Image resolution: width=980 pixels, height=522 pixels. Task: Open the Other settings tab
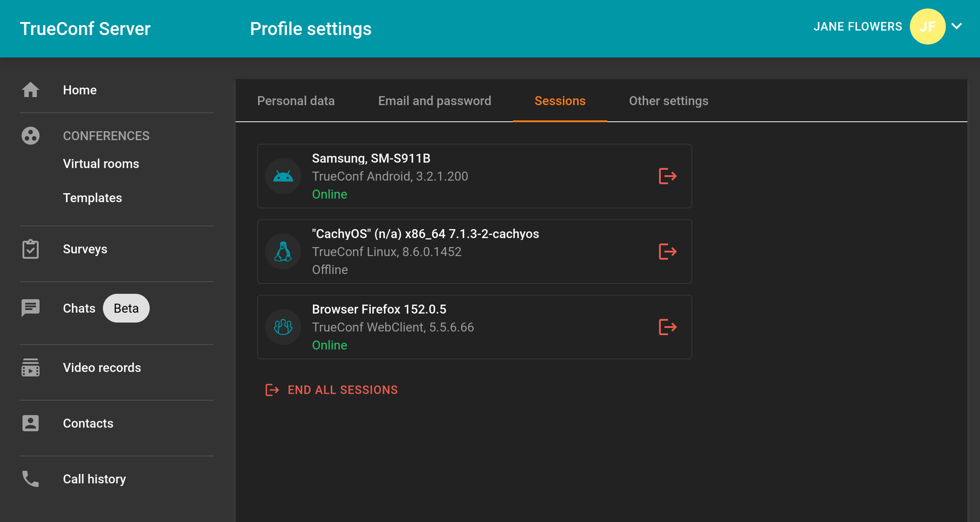pyautogui.click(x=669, y=101)
